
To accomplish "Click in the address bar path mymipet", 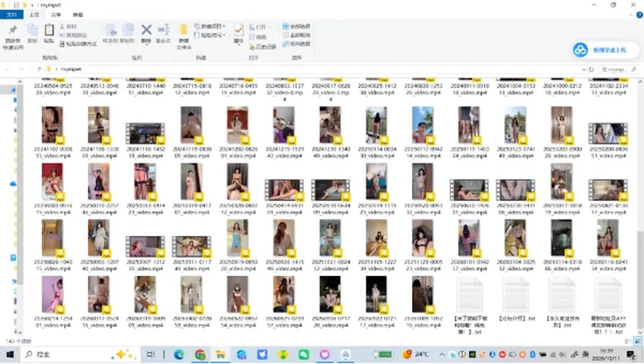I will tap(70, 70).
